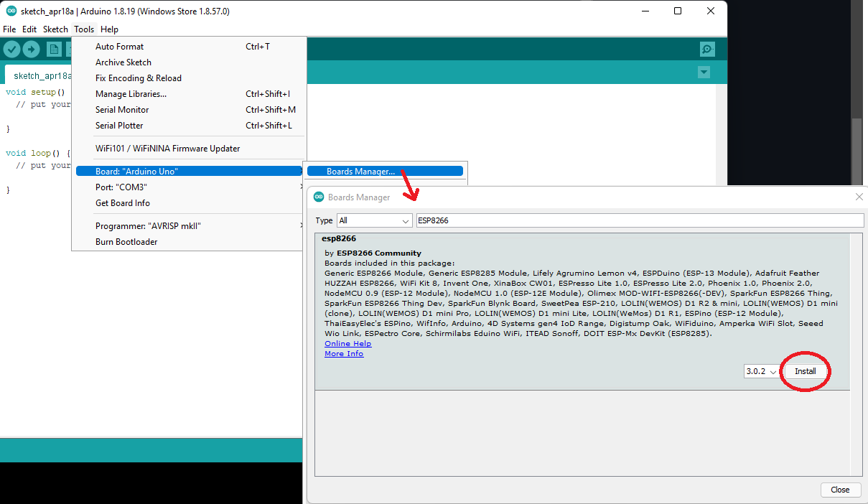Open the Serial Monitor magnifier icon

[706, 49]
